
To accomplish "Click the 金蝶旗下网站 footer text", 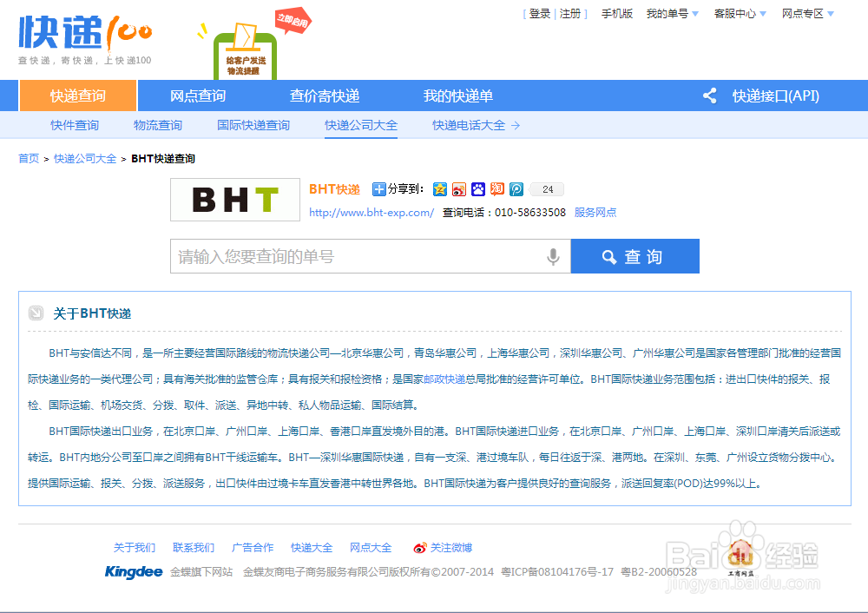I will coord(201,572).
